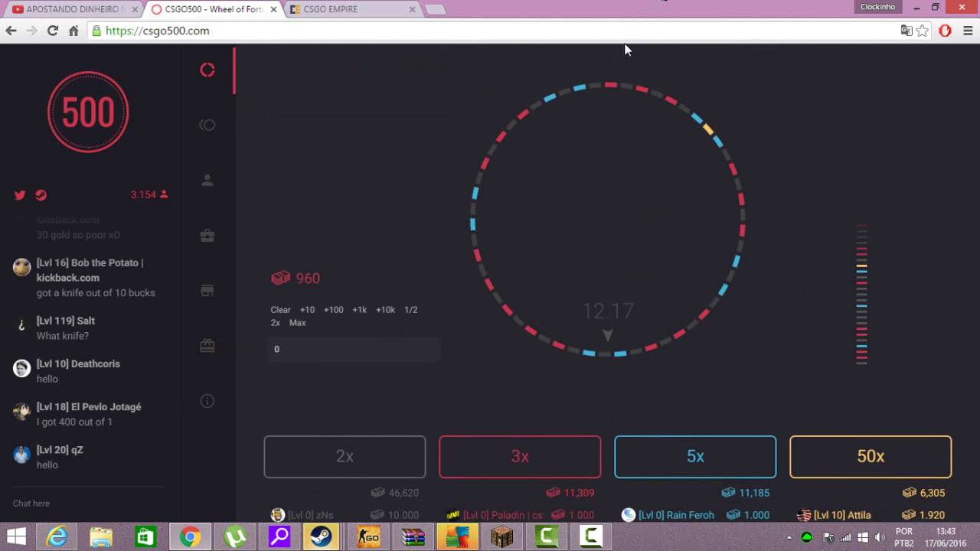Click qZ's chat avatar
This screenshot has height=551, width=980.
pos(21,455)
